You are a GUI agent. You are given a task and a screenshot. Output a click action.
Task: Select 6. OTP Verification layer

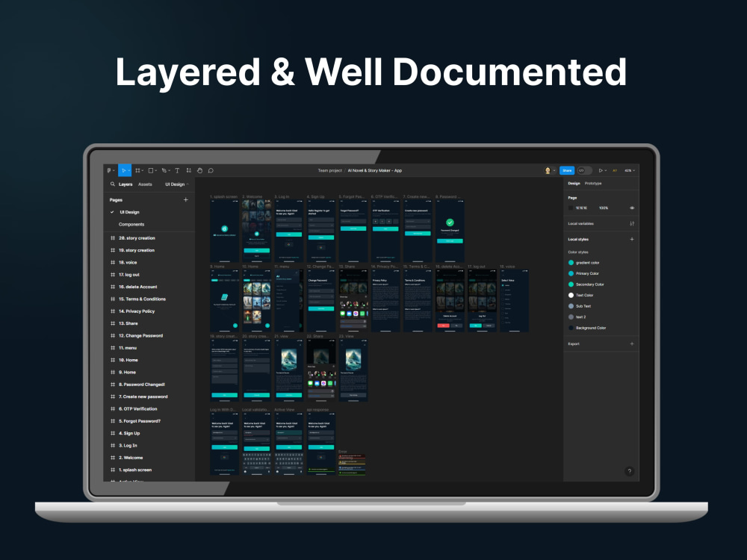click(x=137, y=409)
